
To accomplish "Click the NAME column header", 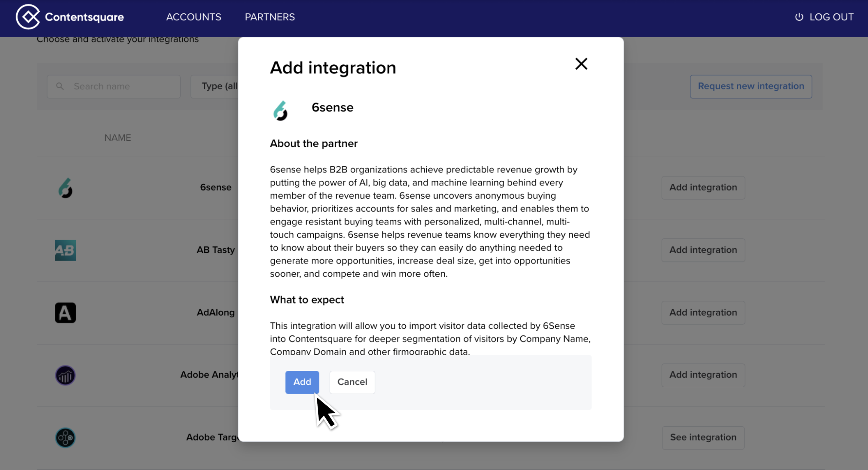I will 118,138.
